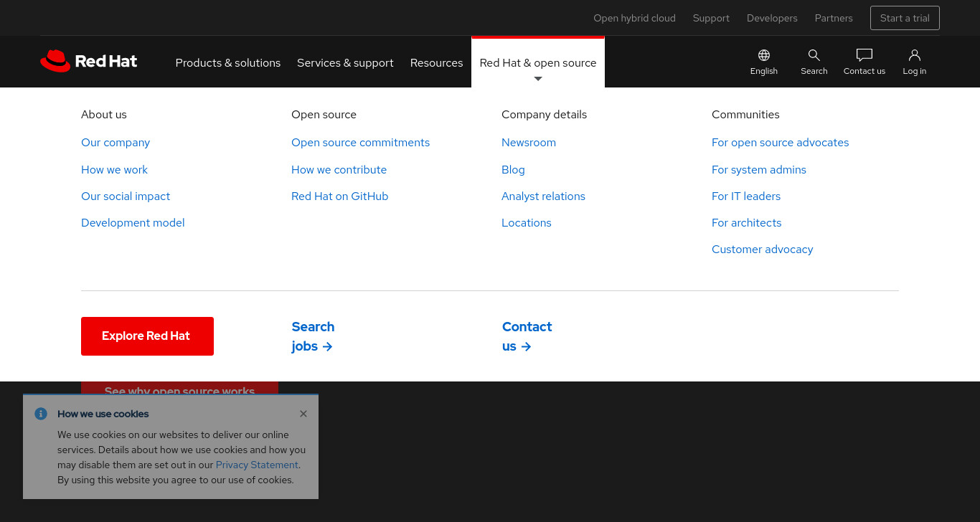This screenshot has height=522, width=980.
Task: Click the cookies info icon
Action: (41, 414)
